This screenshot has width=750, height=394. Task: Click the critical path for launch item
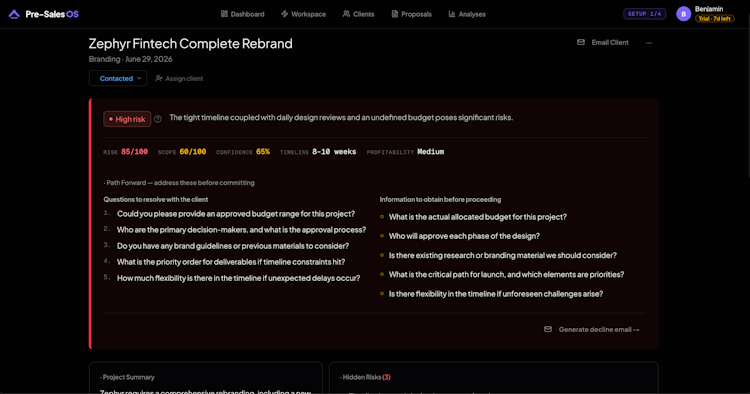click(507, 274)
